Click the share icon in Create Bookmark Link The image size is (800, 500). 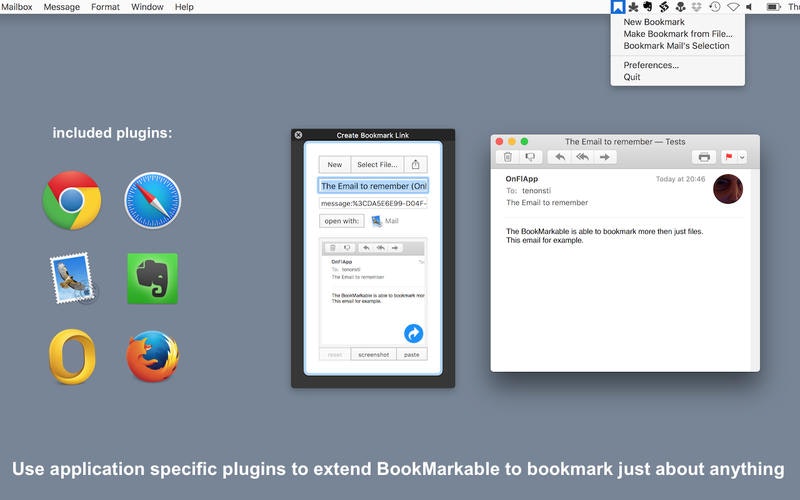415,164
